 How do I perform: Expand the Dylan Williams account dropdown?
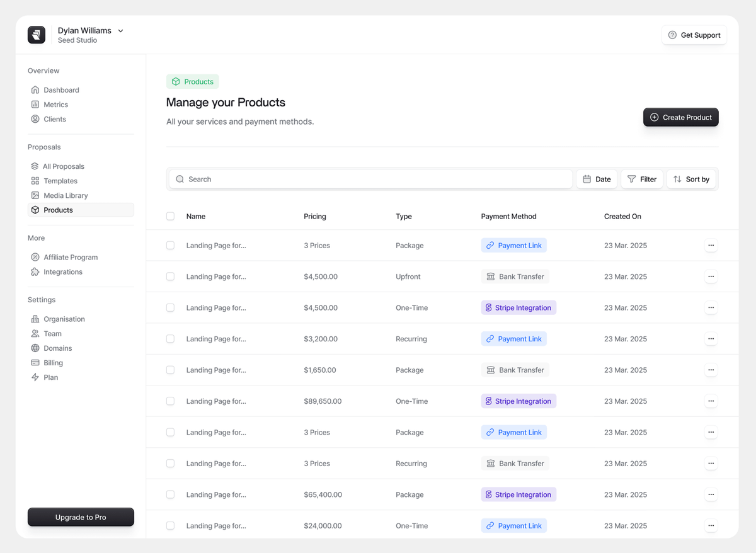121,31
